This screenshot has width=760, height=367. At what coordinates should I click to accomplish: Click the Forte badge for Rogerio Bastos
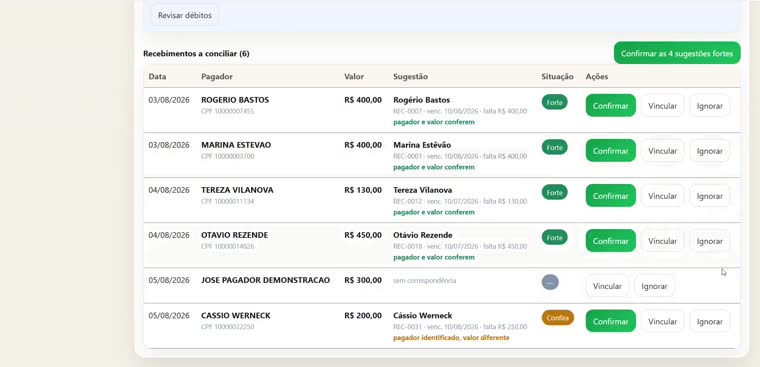(554, 102)
